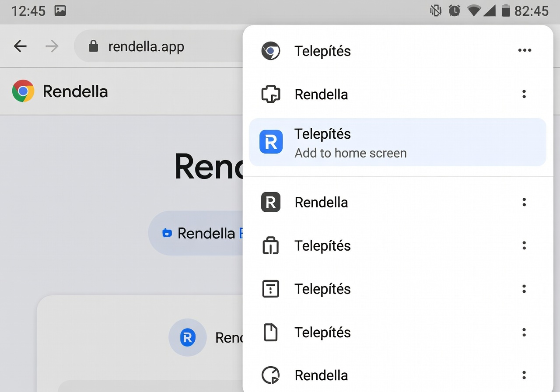Go back using the browser back arrow
This screenshot has height=392, width=560.
tap(20, 46)
